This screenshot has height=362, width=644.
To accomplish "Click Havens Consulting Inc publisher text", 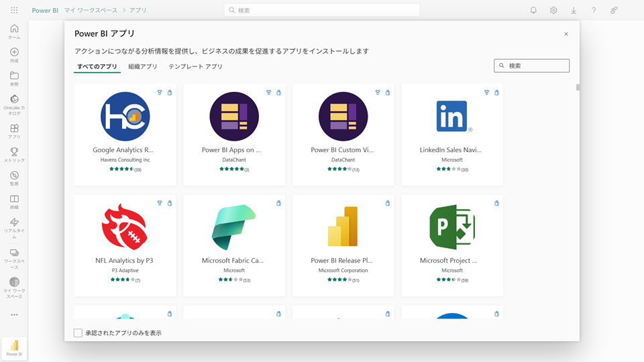I will tap(125, 160).
